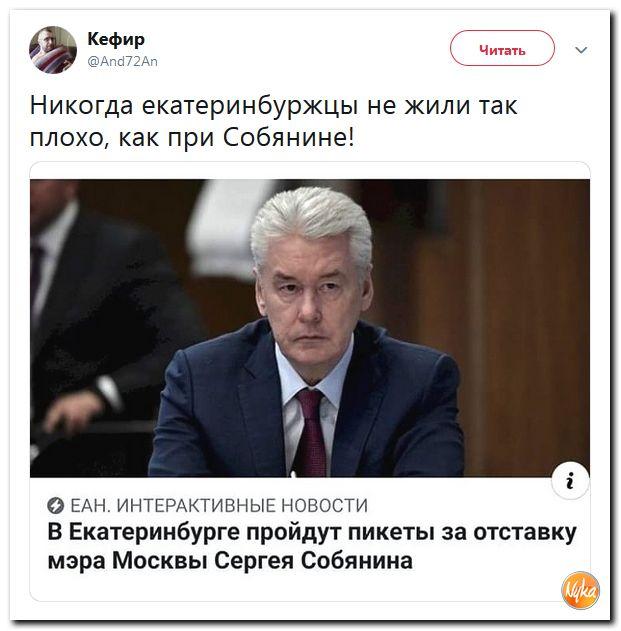Open the news card photo of gray-haired man

point(310,328)
